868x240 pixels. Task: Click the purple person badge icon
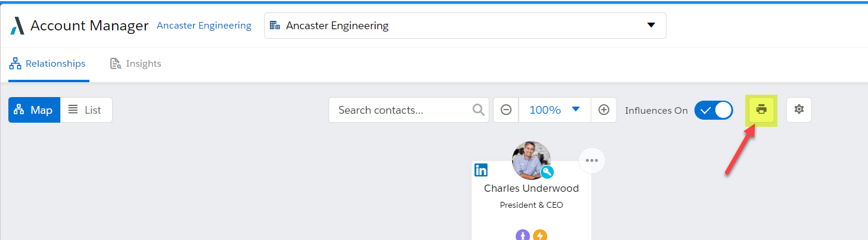[x=523, y=235]
